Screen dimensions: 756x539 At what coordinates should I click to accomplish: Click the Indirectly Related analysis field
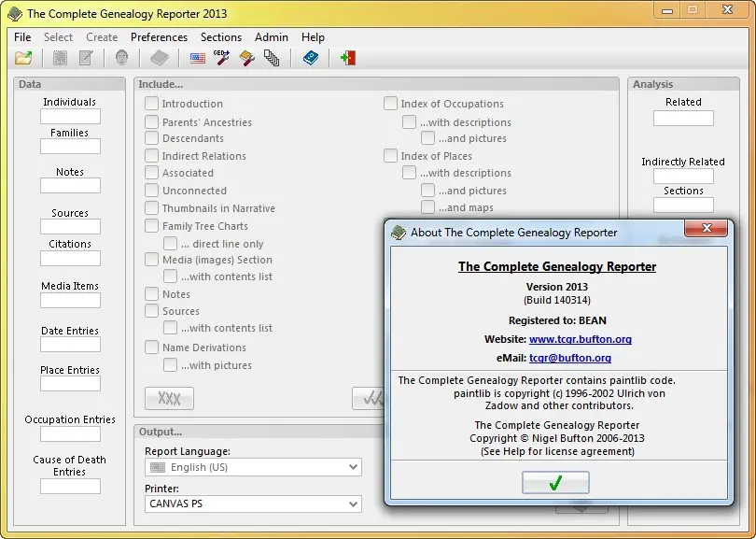[x=684, y=176]
